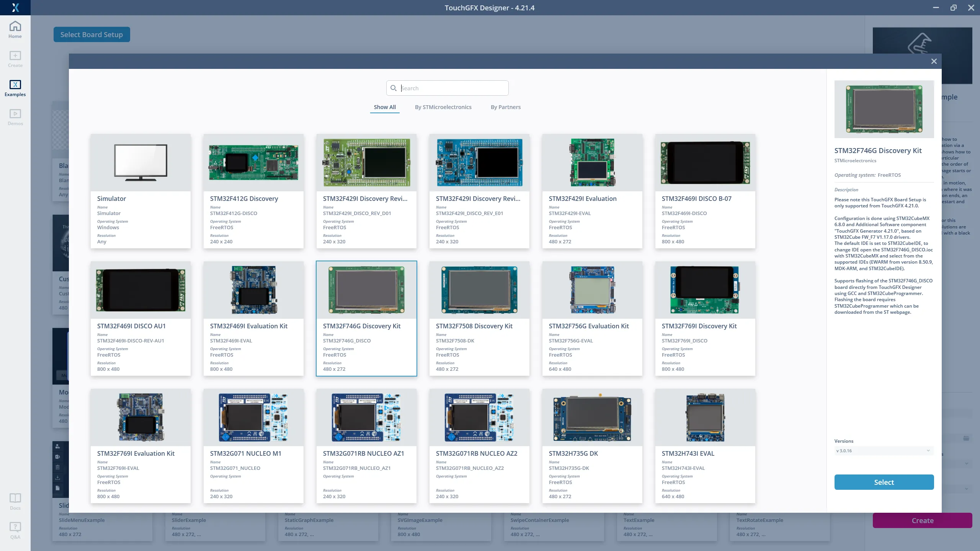
Task: Focus the board Search field
Action: (x=452, y=88)
